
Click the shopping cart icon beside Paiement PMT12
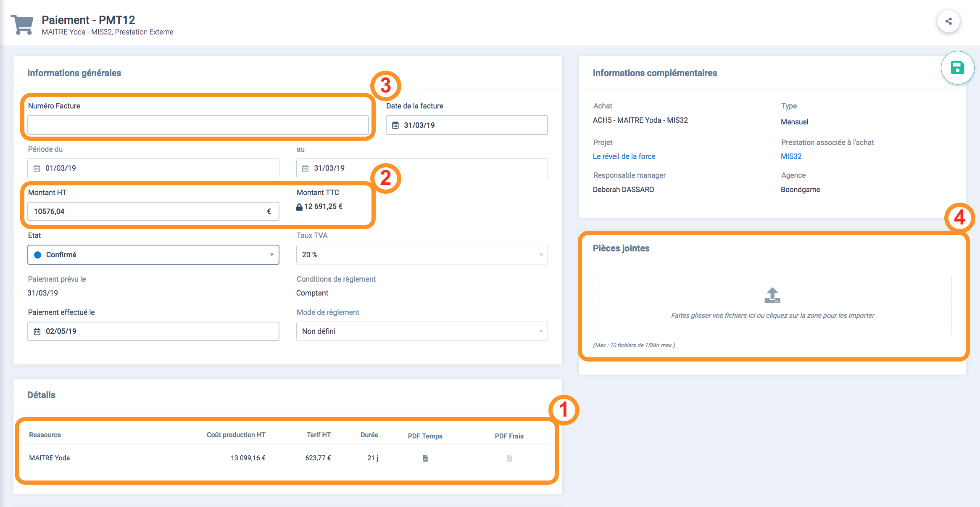tap(22, 24)
